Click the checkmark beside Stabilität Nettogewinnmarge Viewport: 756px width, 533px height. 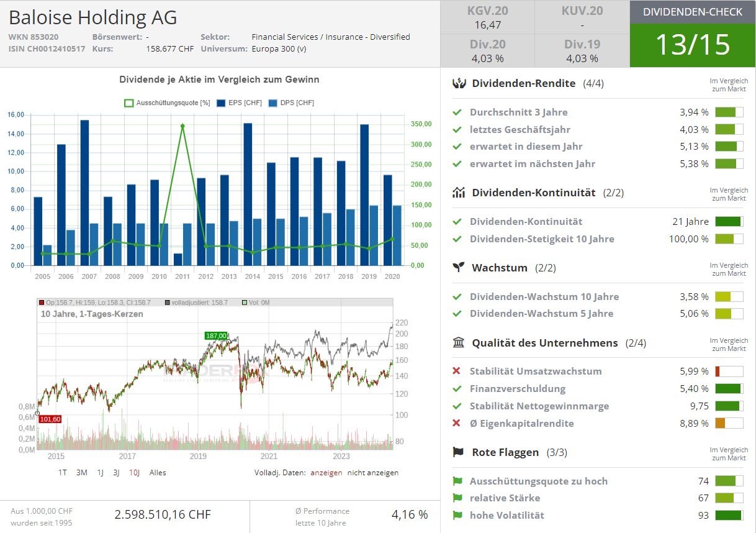point(457,406)
